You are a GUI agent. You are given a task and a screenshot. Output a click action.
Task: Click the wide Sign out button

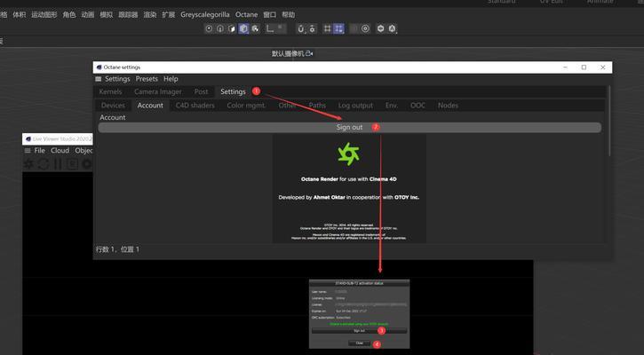349,127
